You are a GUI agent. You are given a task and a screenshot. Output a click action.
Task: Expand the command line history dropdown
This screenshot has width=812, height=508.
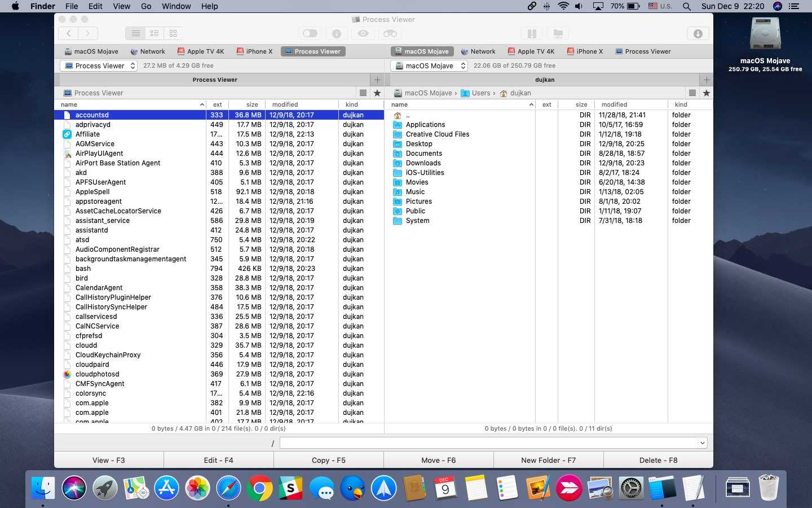[702, 443]
